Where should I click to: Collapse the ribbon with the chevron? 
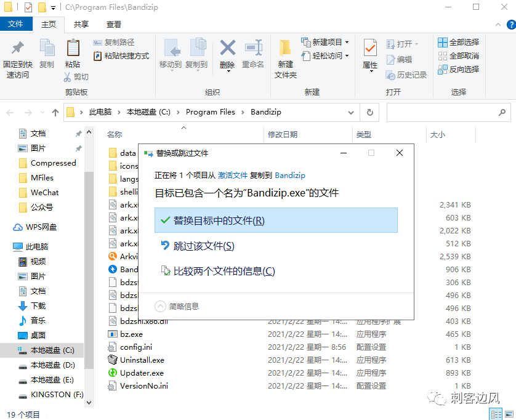[x=498, y=25]
